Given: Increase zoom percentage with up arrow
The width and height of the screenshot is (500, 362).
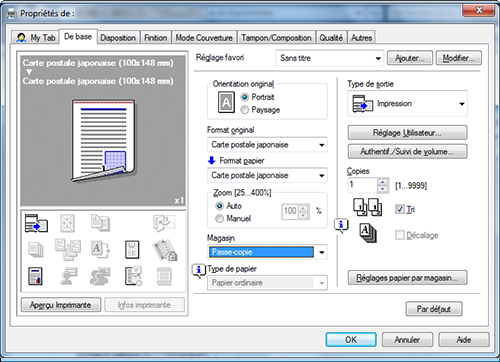Looking at the screenshot, I should [303, 208].
